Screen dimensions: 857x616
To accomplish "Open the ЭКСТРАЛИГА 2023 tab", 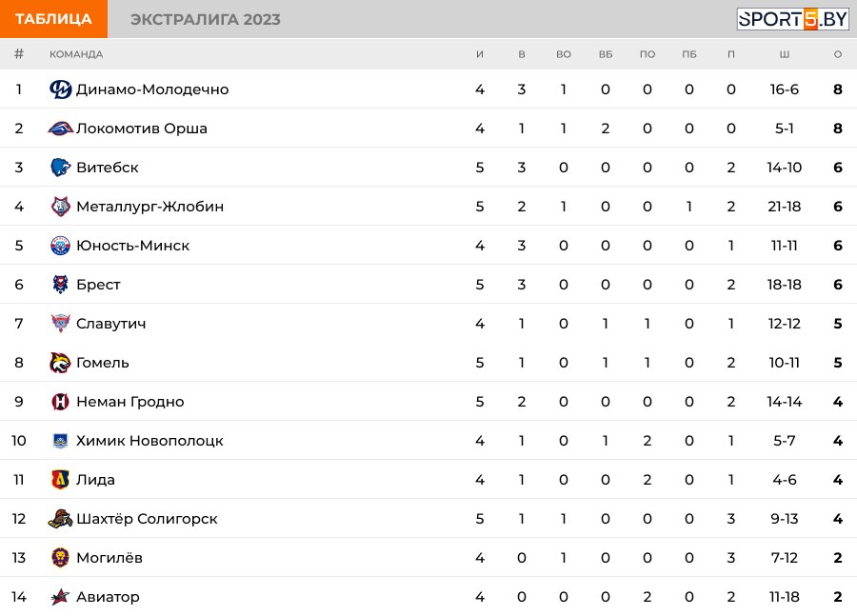I will point(206,19).
